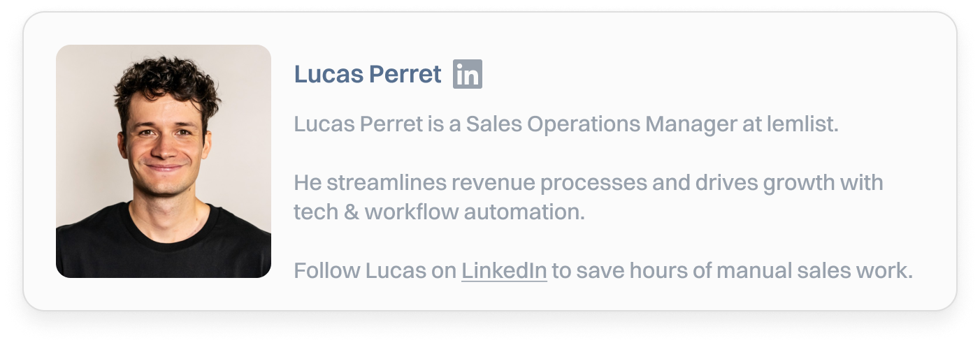The width and height of the screenshot is (980, 345).
Task: Click the word "lemlist" in the bio
Action: click(802, 125)
